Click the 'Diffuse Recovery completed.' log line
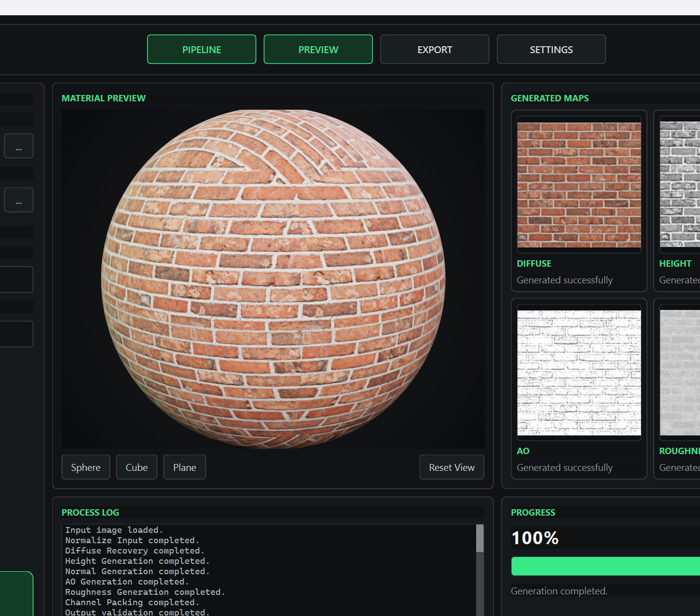 click(135, 551)
